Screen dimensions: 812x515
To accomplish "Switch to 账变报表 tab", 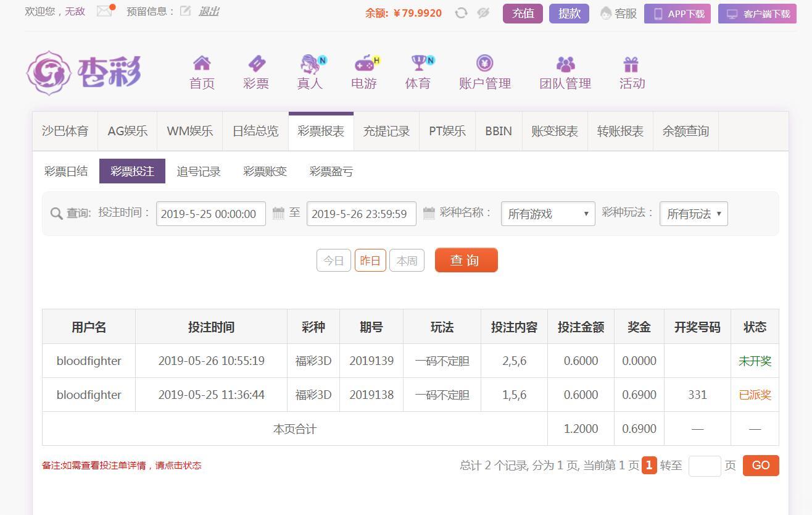I will pyautogui.click(x=555, y=131).
